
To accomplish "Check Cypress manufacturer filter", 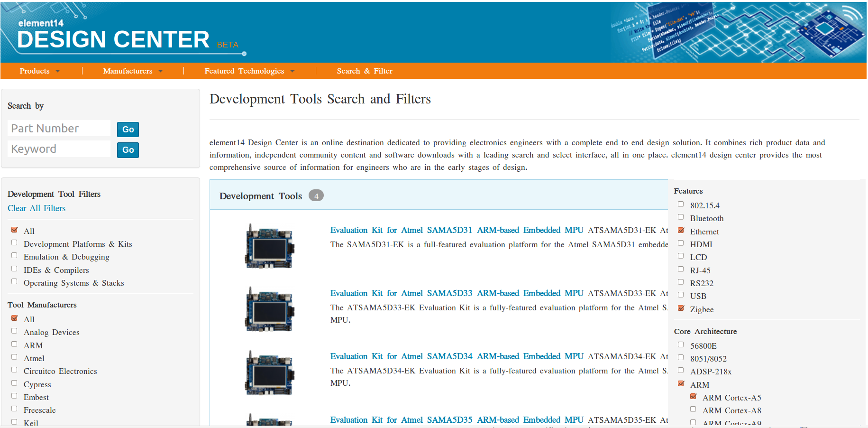I will pos(15,383).
